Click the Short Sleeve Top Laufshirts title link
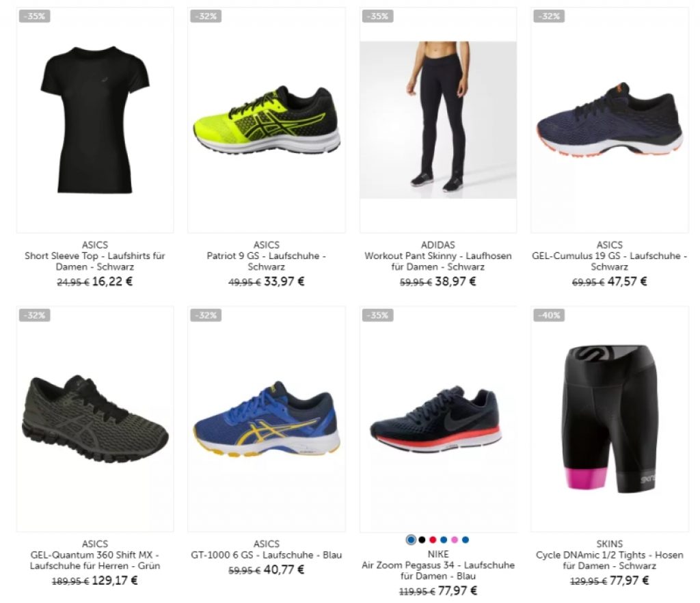The width and height of the screenshot is (700, 603). point(95,261)
